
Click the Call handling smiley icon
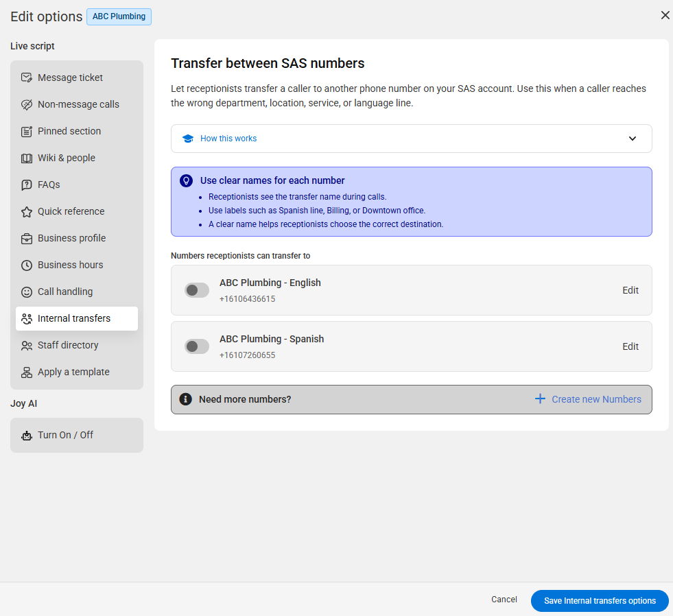point(27,292)
